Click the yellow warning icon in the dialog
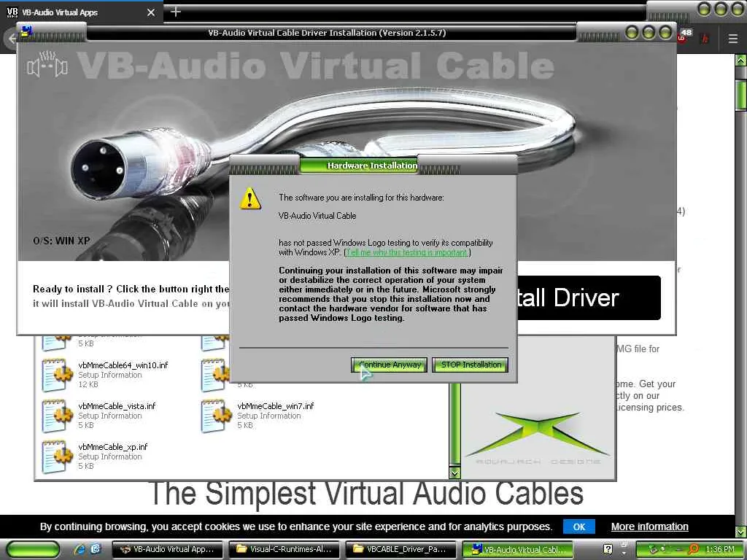The height and width of the screenshot is (560, 747). click(251, 198)
